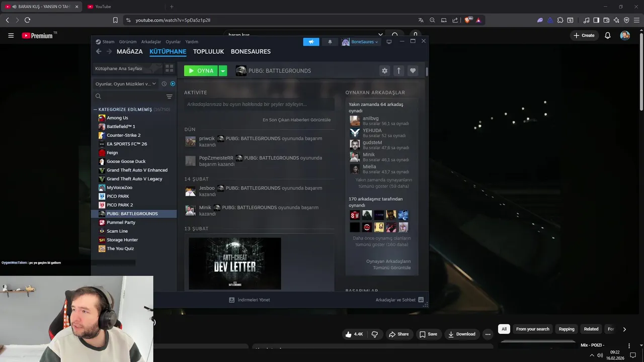Reload the browser page

click(27, 20)
